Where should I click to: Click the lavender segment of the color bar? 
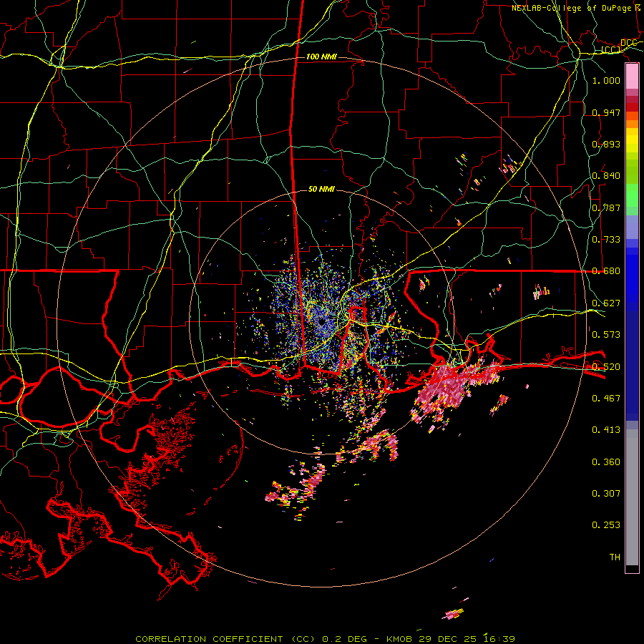click(632, 227)
